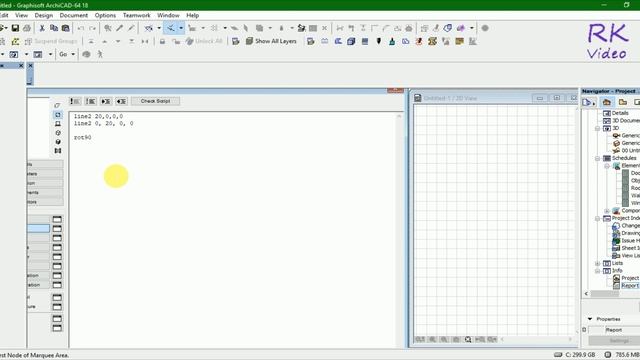640x360 pixels.
Task: Open the Window menu
Action: point(168,15)
